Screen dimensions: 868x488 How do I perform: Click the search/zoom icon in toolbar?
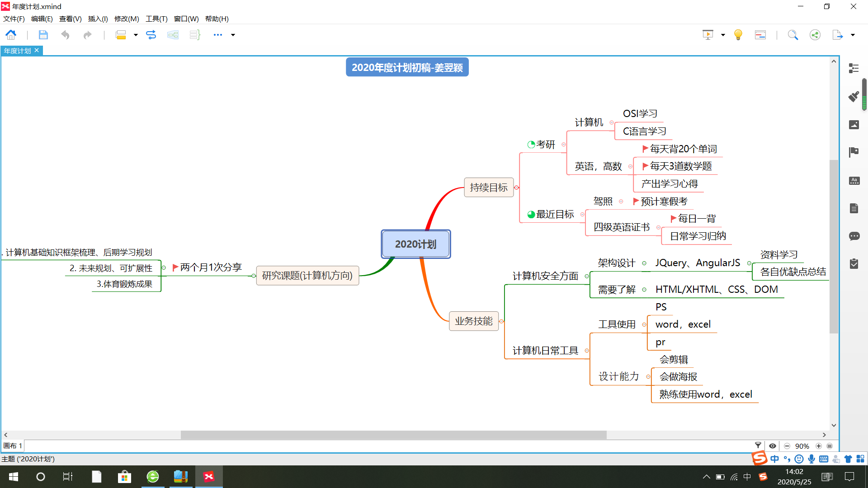coord(793,34)
